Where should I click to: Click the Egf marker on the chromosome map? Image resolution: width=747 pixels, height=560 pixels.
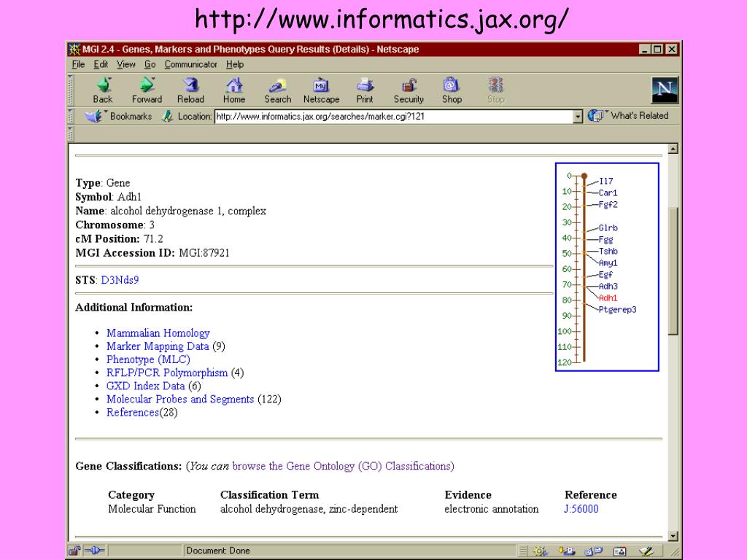click(606, 275)
